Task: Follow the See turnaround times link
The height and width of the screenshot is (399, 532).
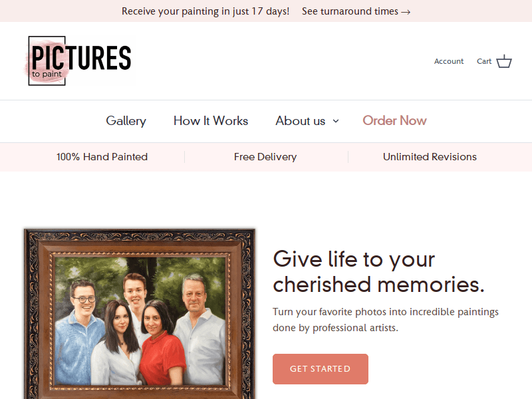Action: point(356,11)
